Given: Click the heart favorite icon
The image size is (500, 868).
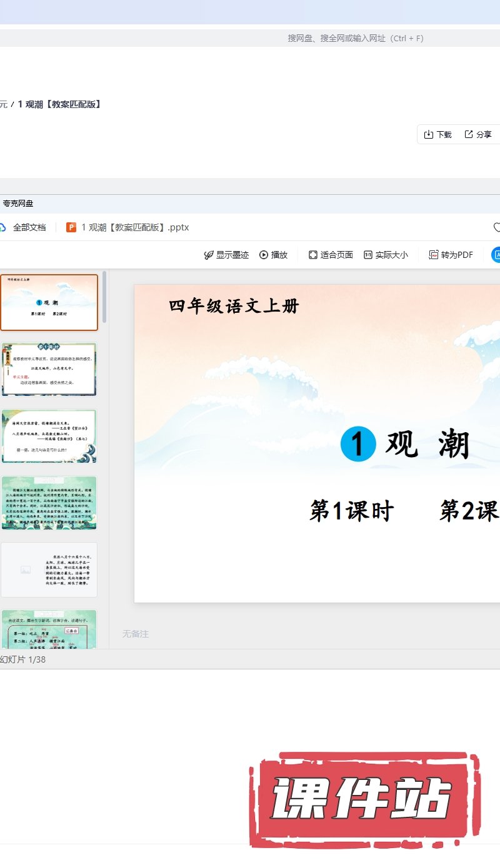Looking at the screenshot, I should tap(496, 227).
